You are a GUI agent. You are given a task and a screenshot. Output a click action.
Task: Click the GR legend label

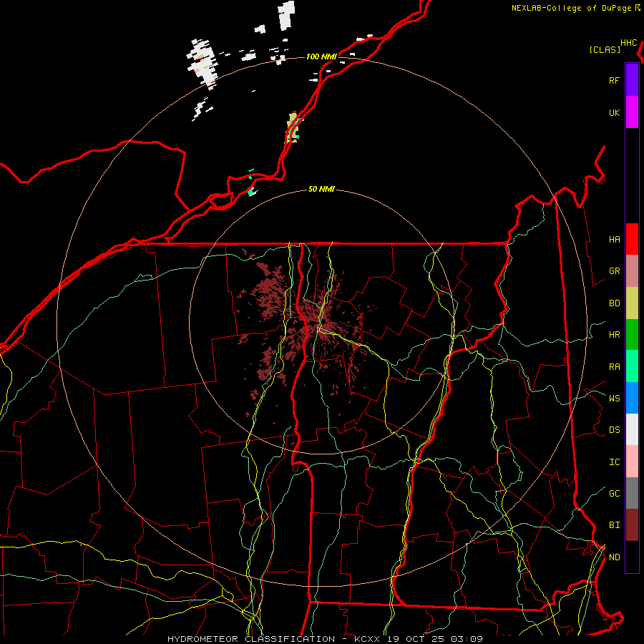click(614, 271)
